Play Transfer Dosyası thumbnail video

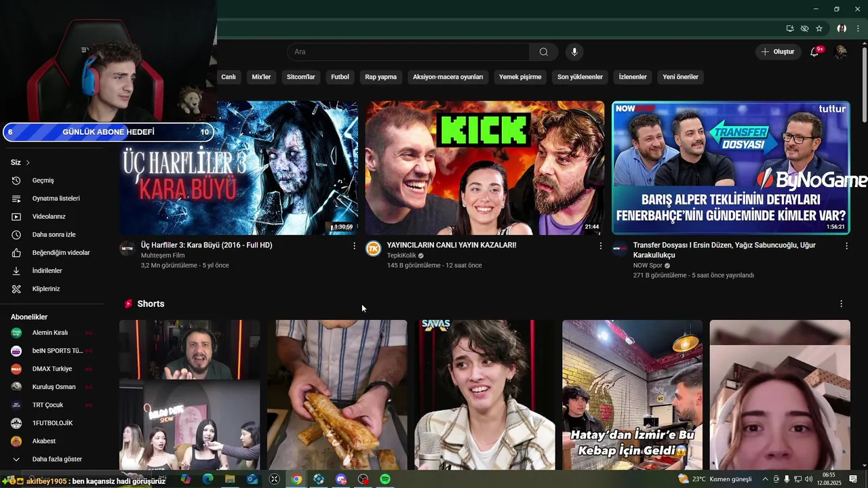730,168
